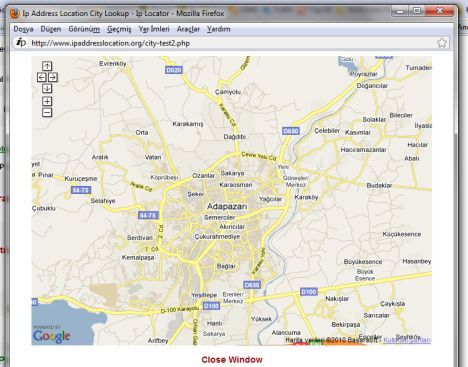Open the Araçlar menu
This screenshot has height=367, width=468.
click(188, 29)
